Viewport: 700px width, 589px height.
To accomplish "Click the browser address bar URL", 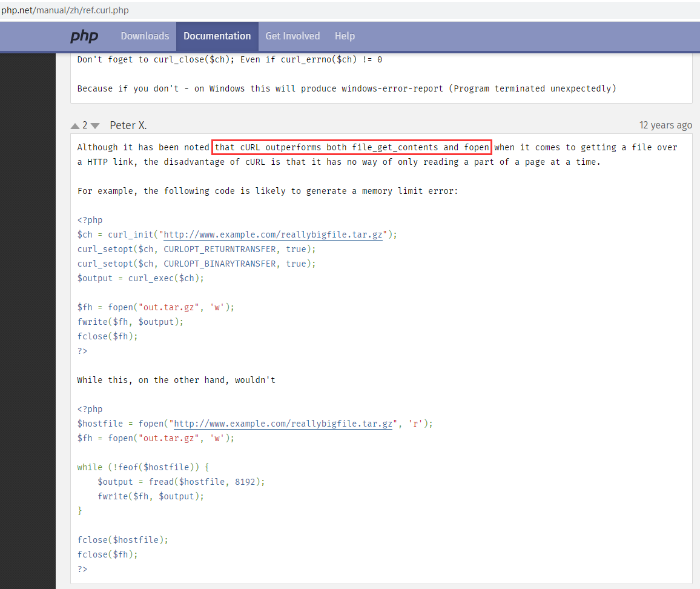I will 65,10.
